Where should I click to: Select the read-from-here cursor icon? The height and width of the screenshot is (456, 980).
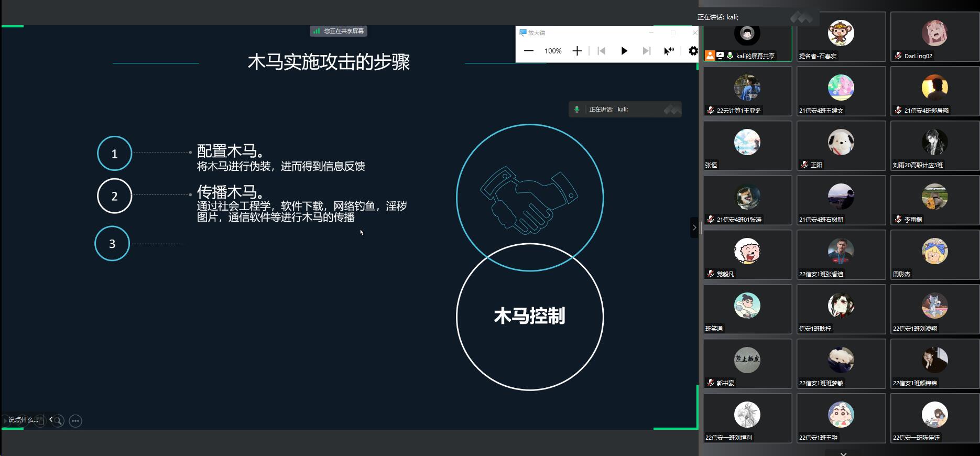669,51
